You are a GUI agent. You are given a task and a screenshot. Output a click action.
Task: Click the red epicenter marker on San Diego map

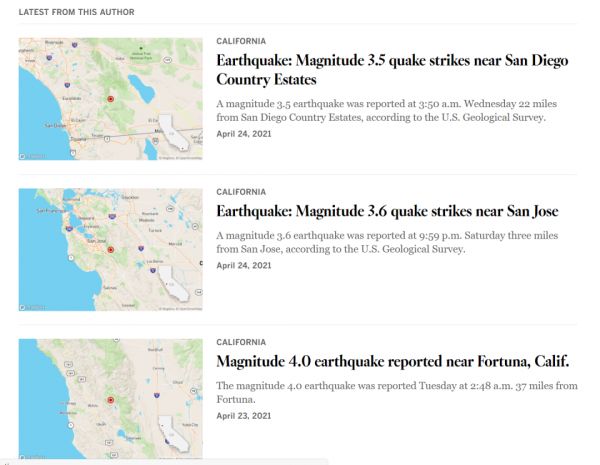(x=111, y=99)
